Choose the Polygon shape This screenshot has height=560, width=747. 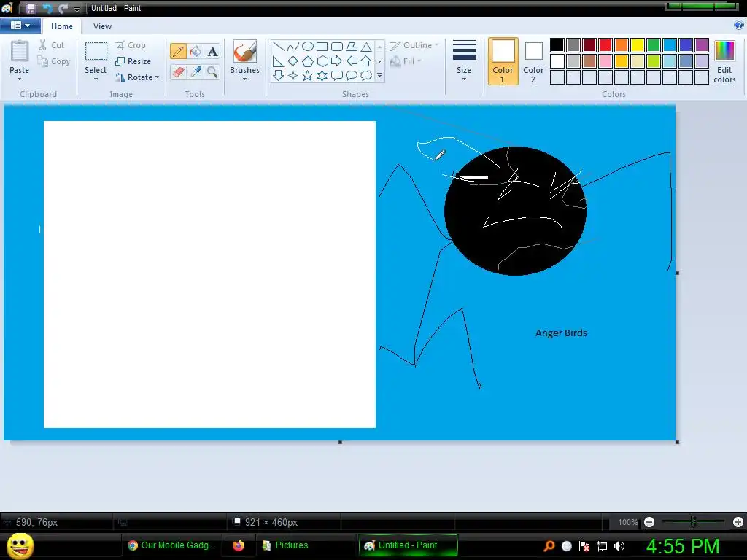pyautogui.click(x=352, y=46)
